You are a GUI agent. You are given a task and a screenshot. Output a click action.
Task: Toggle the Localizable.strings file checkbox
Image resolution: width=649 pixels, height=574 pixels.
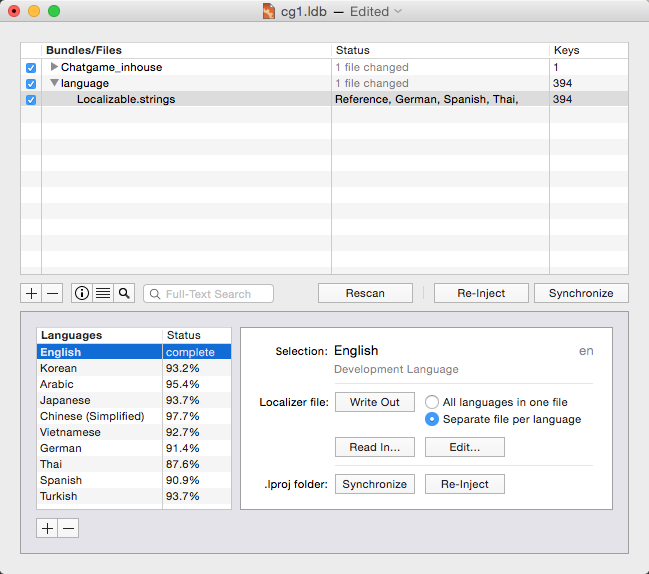point(31,100)
